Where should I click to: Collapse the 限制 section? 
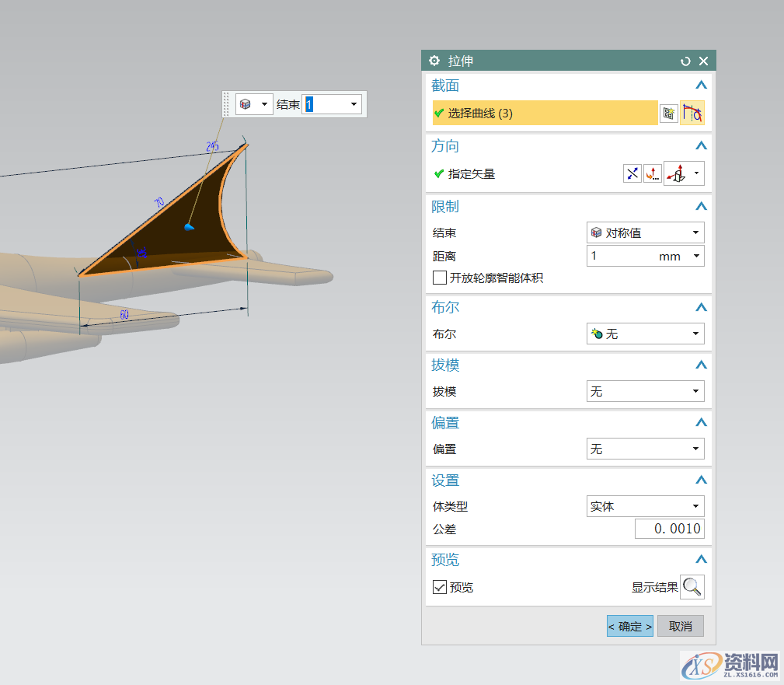click(701, 206)
